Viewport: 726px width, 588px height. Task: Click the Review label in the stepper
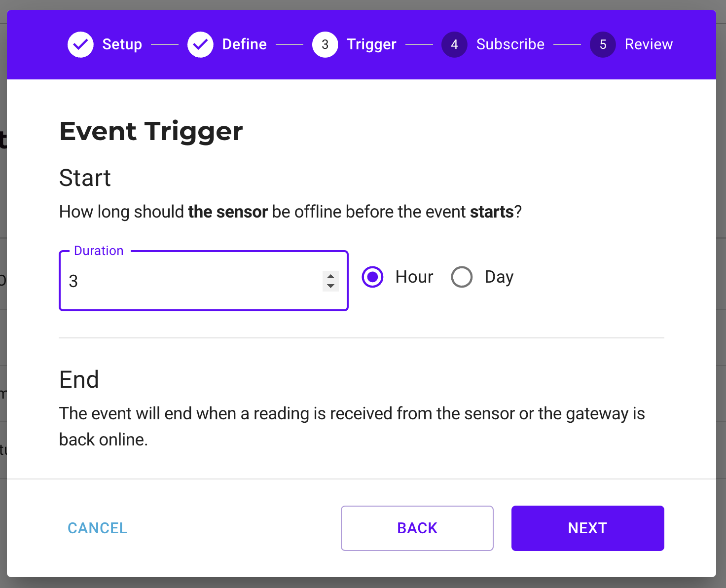click(649, 44)
